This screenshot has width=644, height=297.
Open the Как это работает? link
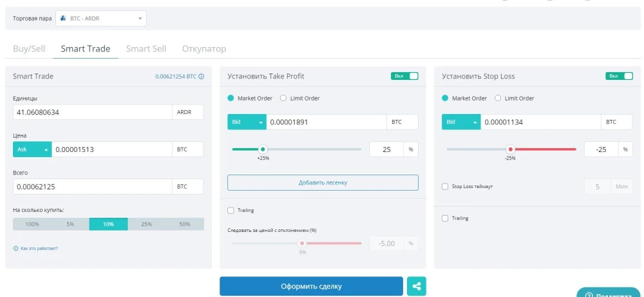click(x=39, y=249)
